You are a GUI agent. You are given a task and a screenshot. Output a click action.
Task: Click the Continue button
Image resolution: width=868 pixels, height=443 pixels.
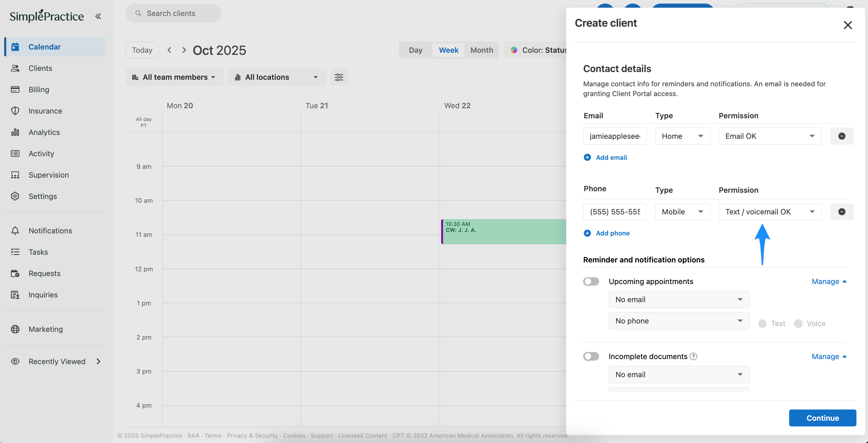[x=822, y=418]
